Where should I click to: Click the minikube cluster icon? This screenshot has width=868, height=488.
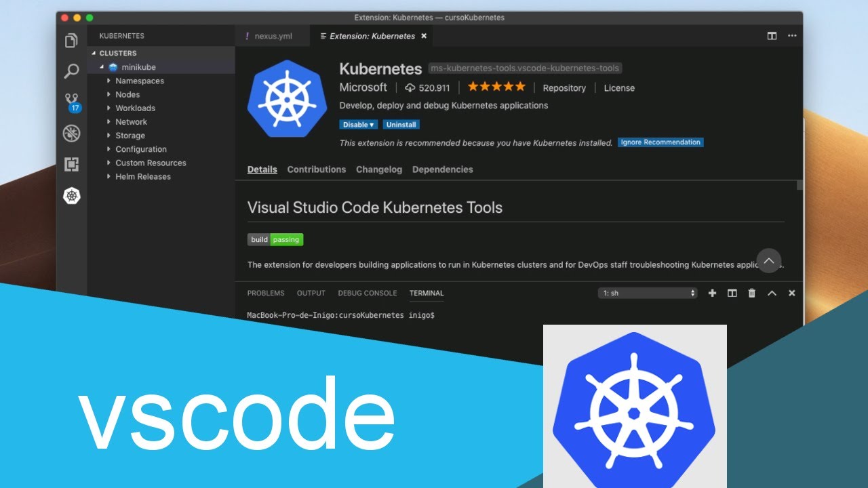113,67
